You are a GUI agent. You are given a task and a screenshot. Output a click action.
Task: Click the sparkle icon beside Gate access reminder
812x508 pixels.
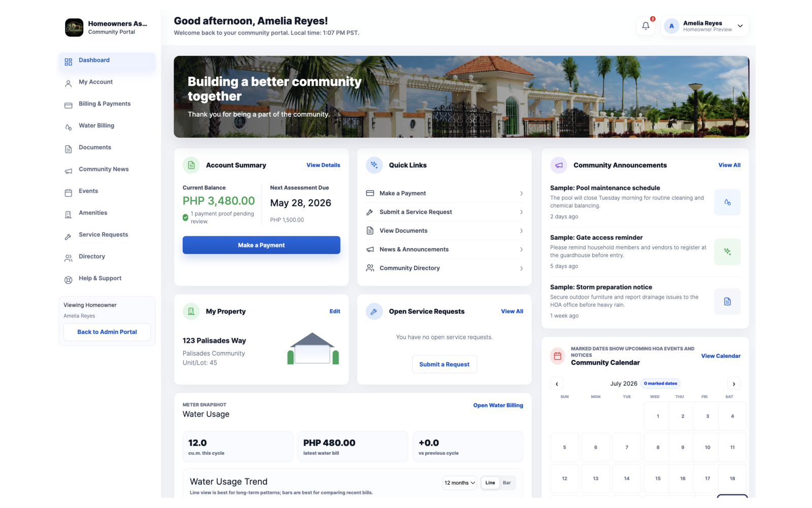tap(727, 252)
